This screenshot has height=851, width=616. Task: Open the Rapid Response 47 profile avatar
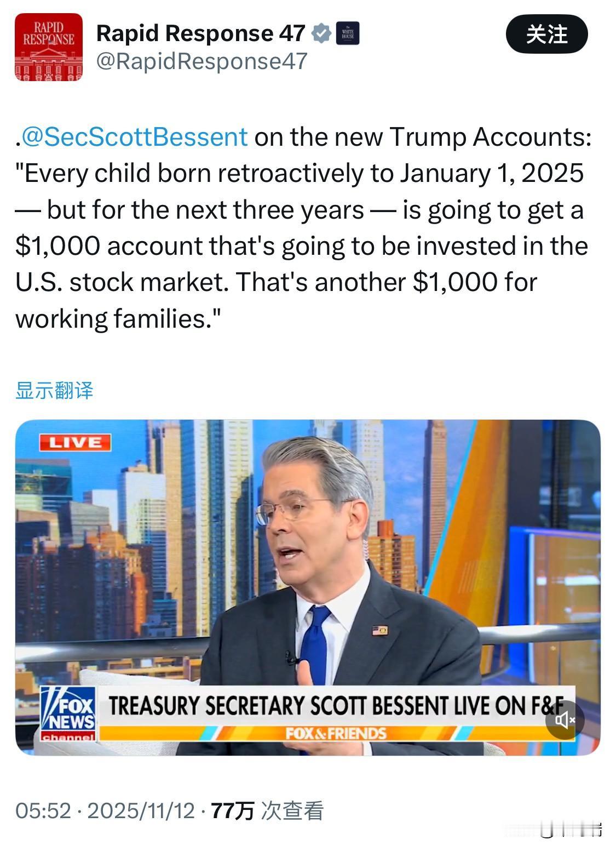(x=49, y=47)
